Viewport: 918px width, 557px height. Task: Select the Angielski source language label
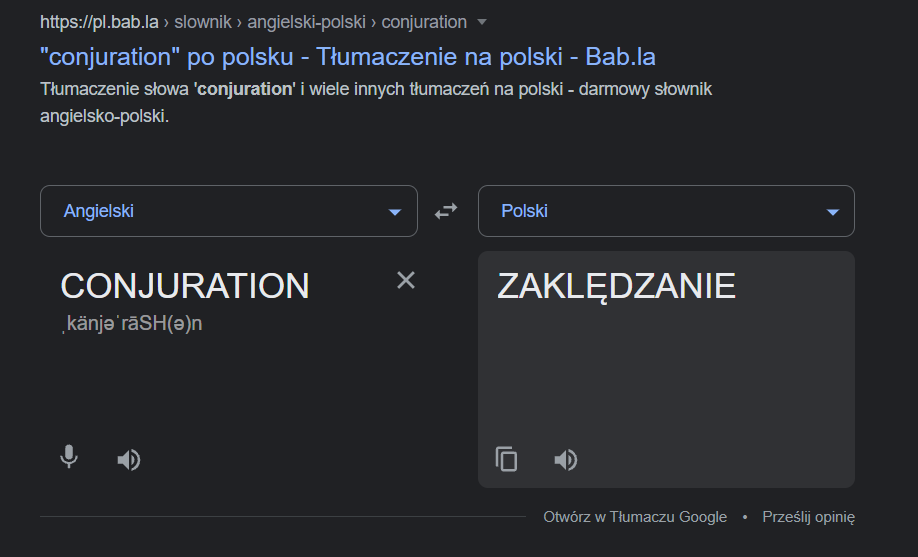[x=98, y=211]
